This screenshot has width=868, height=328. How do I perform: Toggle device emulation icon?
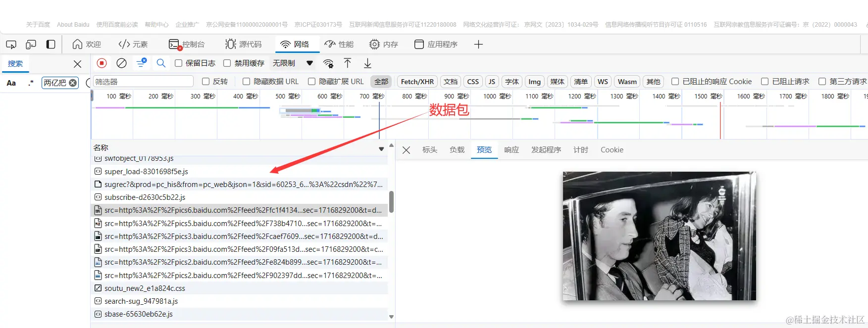[31, 45]
